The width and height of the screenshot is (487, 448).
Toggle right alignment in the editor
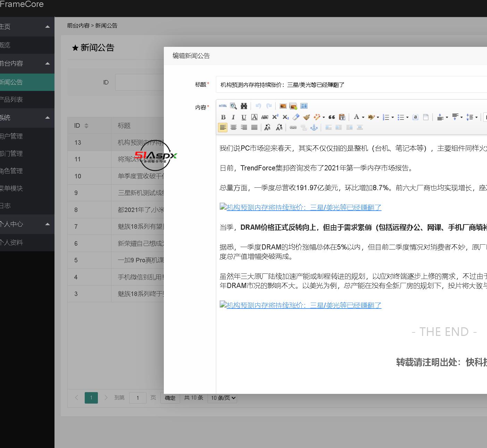tap(244, 128)
